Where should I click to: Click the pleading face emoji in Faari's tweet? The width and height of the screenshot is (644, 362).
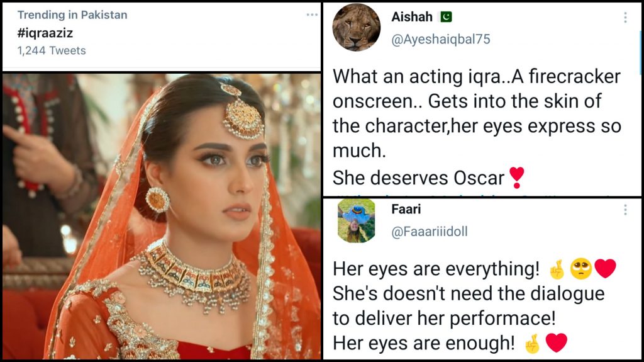[579, 269]
